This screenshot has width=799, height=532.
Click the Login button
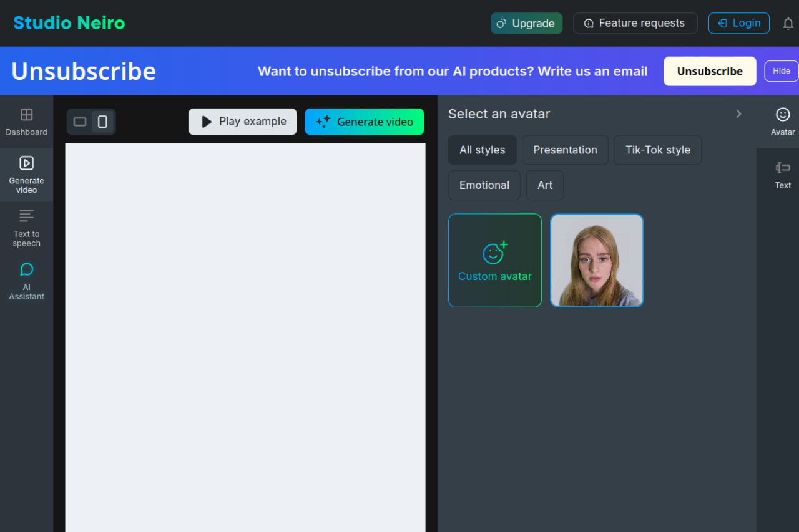[738, 23]
